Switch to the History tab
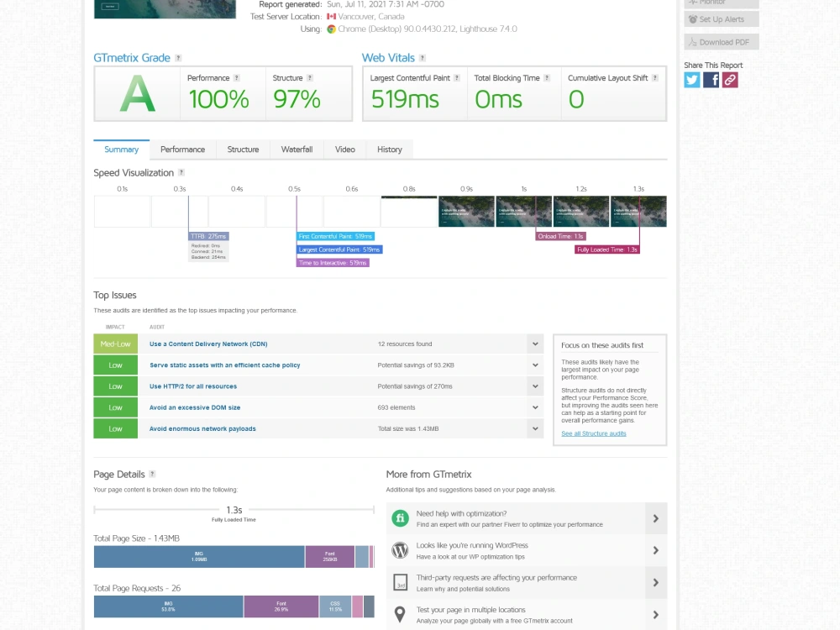The width and height of the screenshot is (840, 630). [x=390, y=150]
